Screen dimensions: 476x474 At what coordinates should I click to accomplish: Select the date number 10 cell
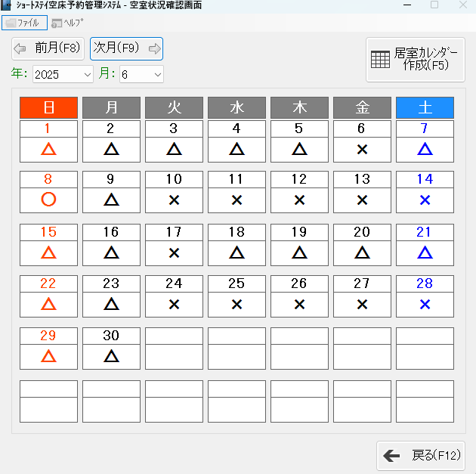[174, 179]
